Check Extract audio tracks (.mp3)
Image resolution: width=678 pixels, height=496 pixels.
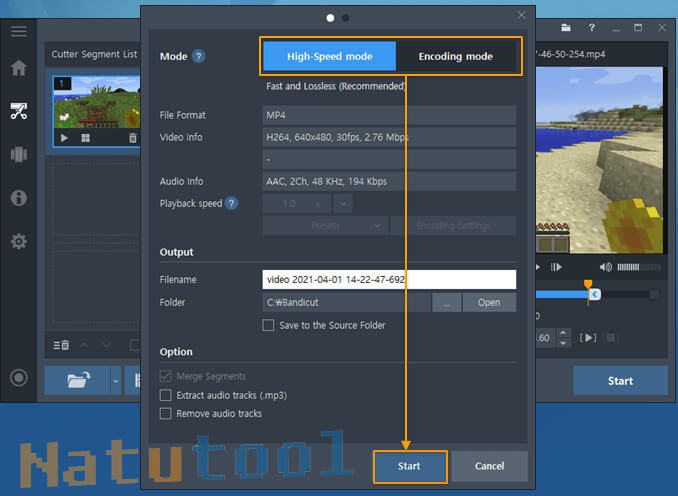click(x=166, y=395)
